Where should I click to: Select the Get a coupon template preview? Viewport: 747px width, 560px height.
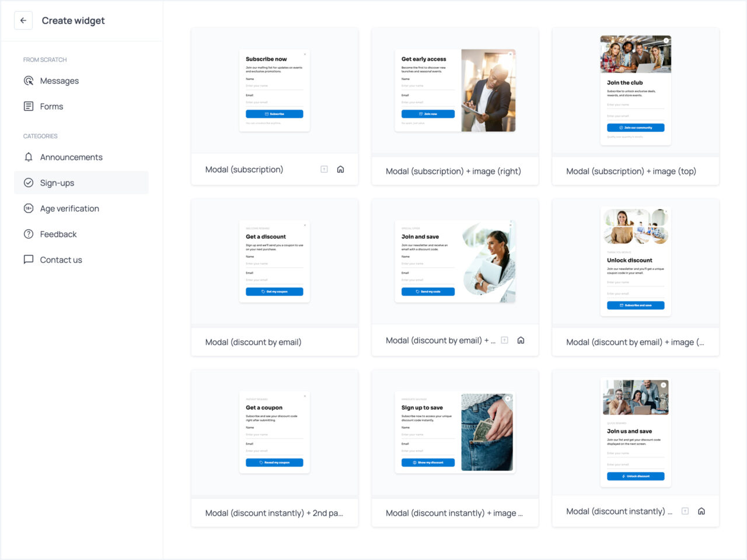tap(274, 432)
